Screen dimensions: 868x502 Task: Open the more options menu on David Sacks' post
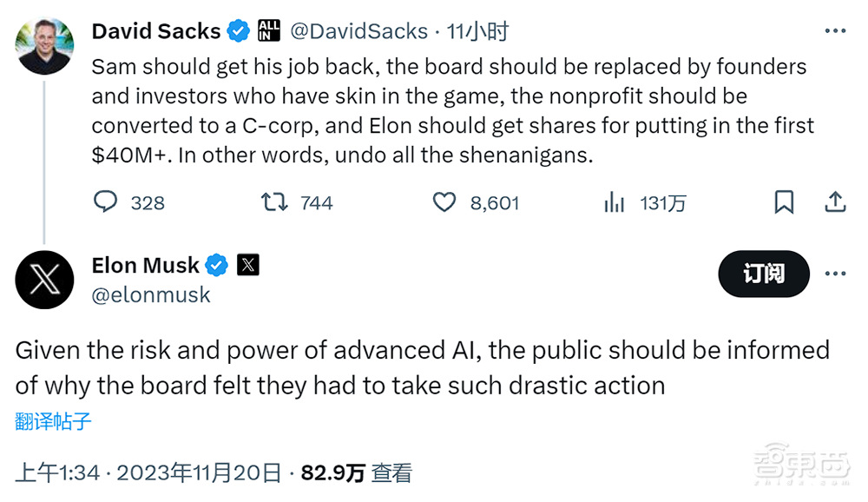click(x=835, y=32)
